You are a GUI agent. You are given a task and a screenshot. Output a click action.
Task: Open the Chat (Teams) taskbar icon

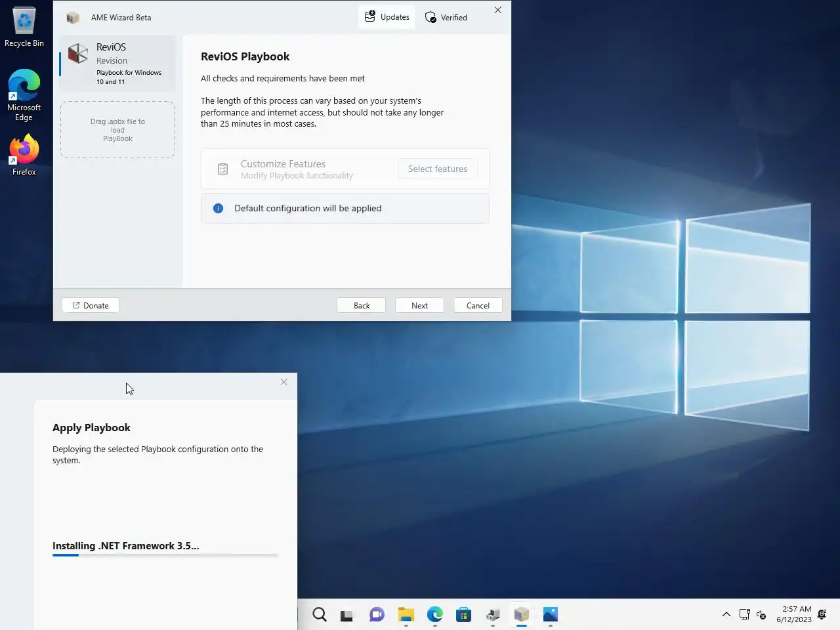pyautogui.click(x=377, y=614)
